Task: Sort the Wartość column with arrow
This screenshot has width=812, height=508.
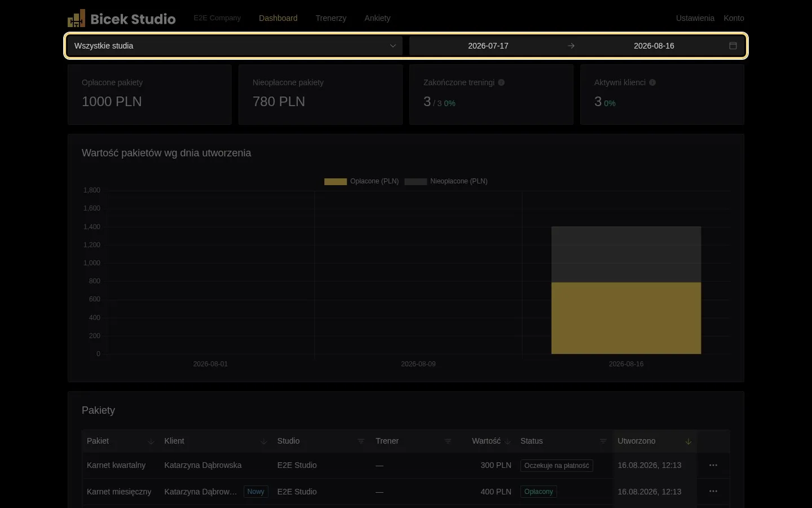Action: [x=507, y=441]
